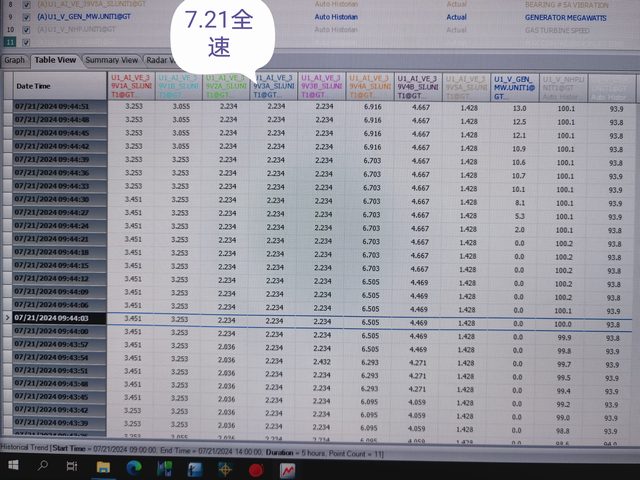The image size is (640, 480).
Task: Open the Radar view tab
Action: 160,60
